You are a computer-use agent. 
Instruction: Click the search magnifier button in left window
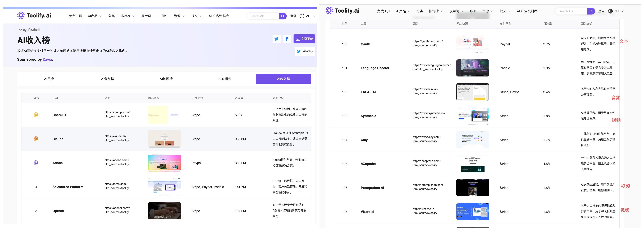(x=282, y=16)
